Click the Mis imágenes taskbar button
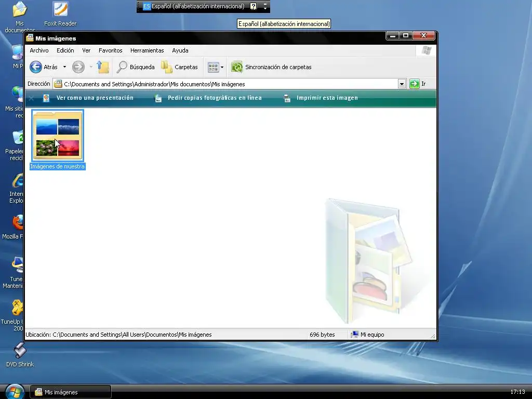 tap(71, 392)
